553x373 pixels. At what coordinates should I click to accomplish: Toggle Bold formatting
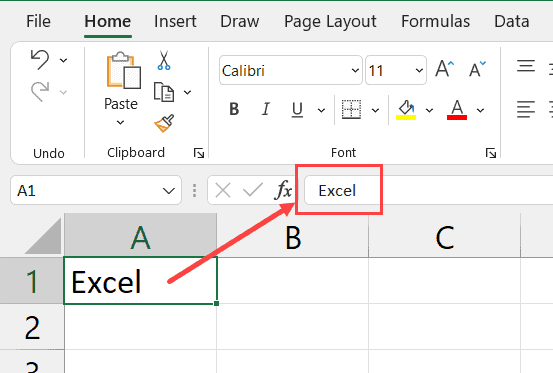234,109
